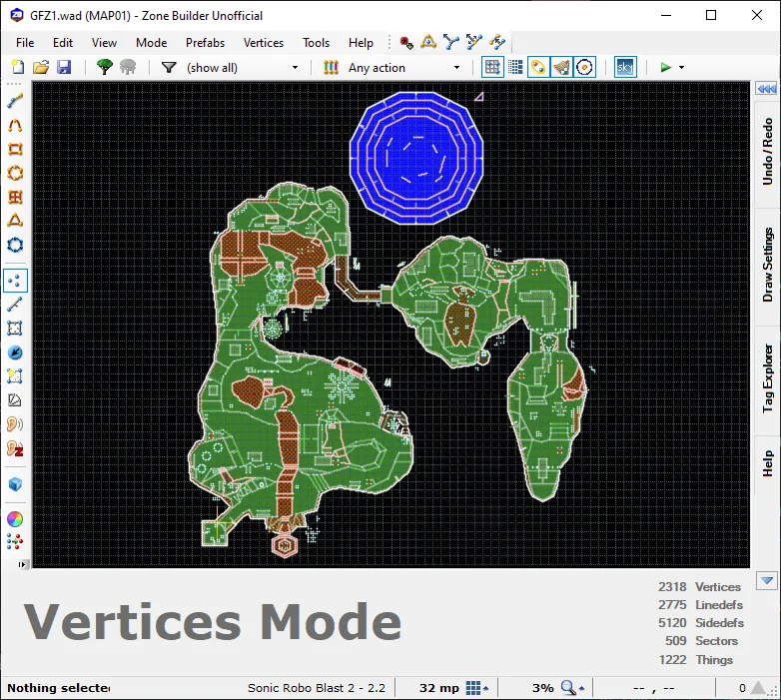Viewport: 781px width, 700px height.
Task: Toggle Vertices mode button
Action: pos(15,281)
